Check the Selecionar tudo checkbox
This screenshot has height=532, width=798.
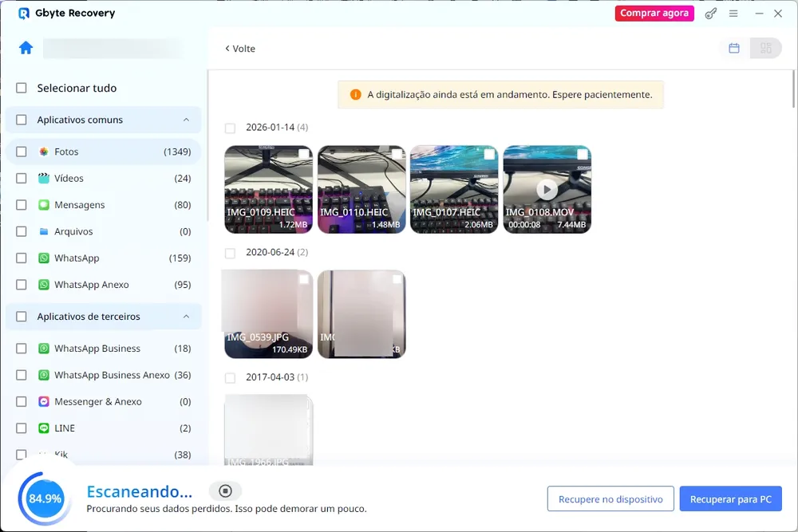[21, 88]
